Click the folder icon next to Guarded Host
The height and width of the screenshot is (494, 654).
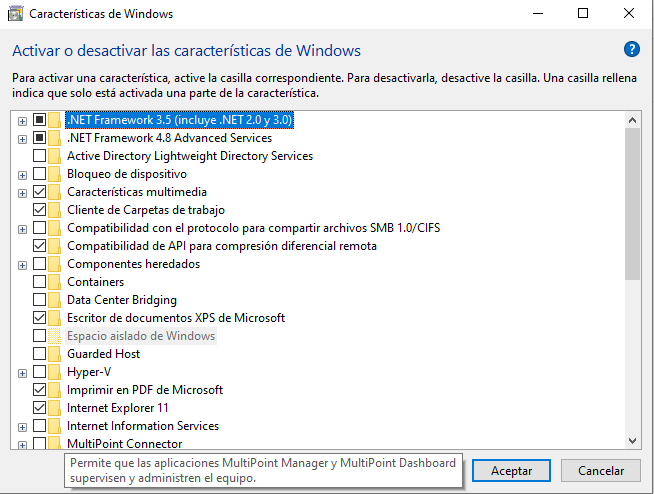pos(54,354)
